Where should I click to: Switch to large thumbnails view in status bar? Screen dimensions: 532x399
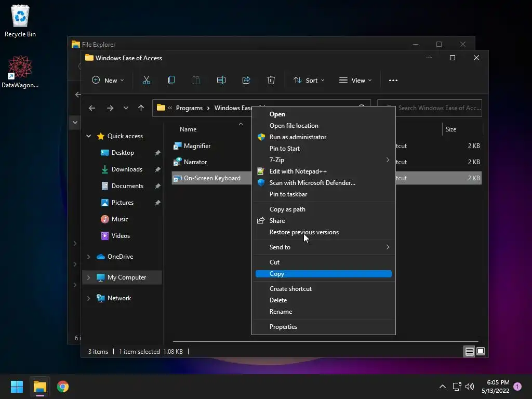481,352
